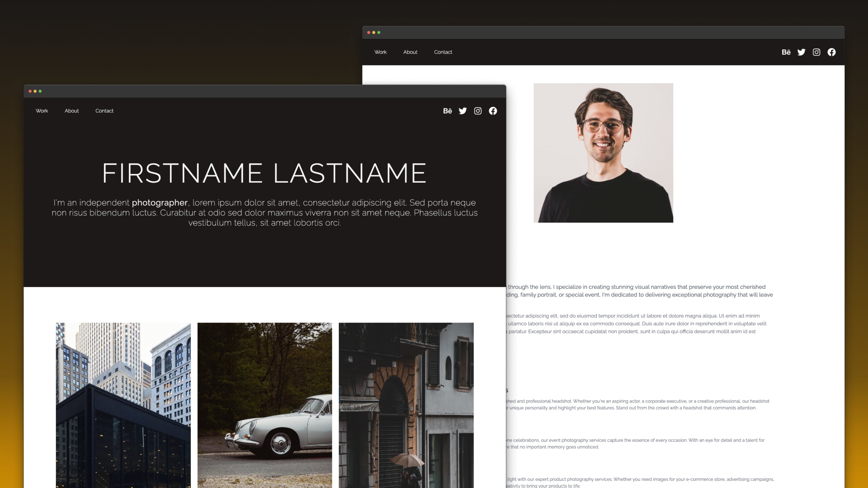Go to About in the front window nav
868x488 pixels.
[72, 111]
